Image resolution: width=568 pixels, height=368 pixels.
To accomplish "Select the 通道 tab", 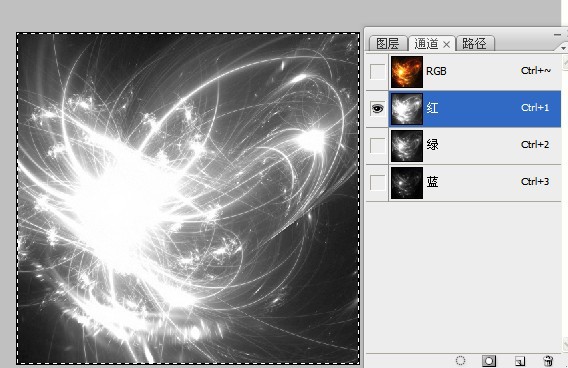I will [426, 44].
